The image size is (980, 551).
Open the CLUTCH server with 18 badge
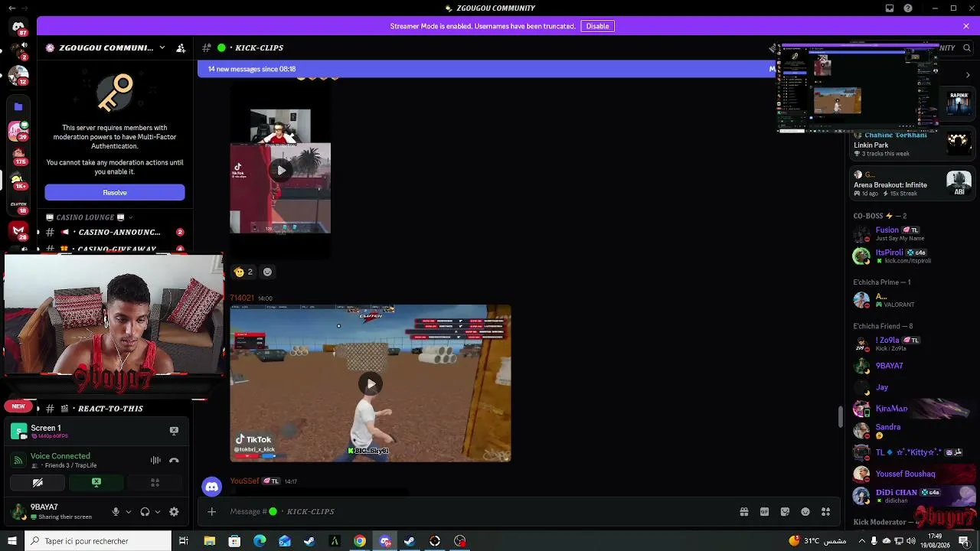coord(18,205)
